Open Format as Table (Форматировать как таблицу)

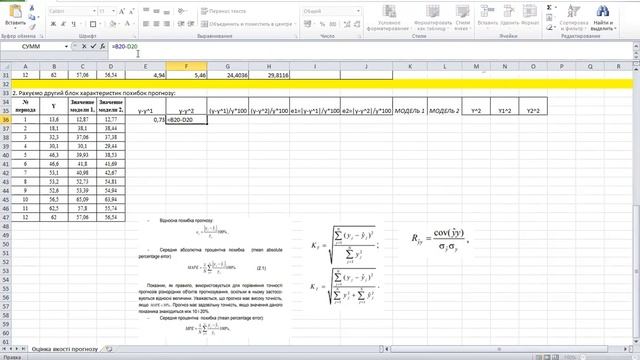[433, 17]
